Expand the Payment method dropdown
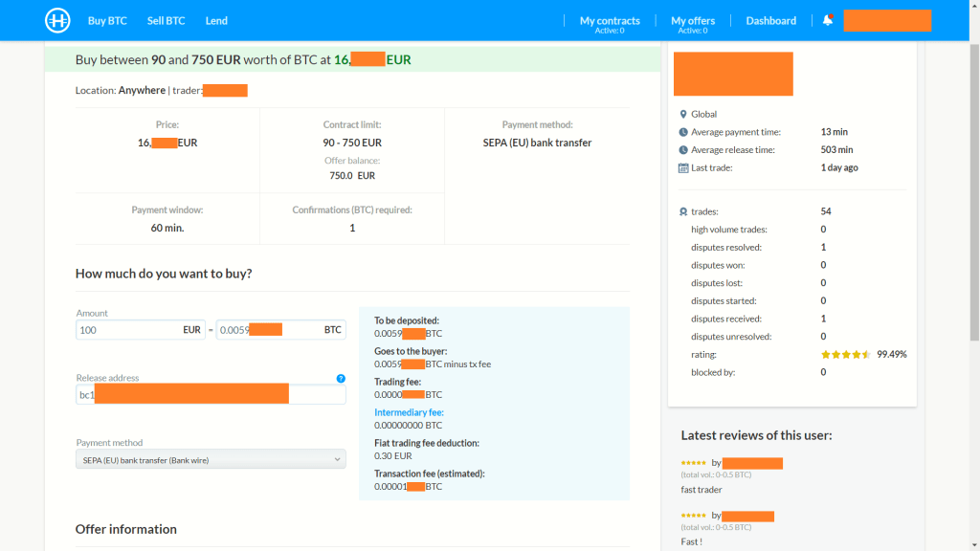Viewport: 980px width, 551px height. point(211,460)
